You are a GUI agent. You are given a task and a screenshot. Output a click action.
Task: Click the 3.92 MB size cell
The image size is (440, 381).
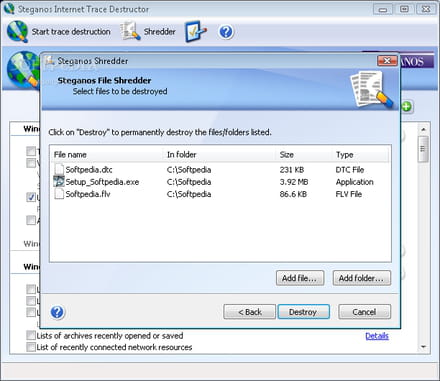point(294,182)
